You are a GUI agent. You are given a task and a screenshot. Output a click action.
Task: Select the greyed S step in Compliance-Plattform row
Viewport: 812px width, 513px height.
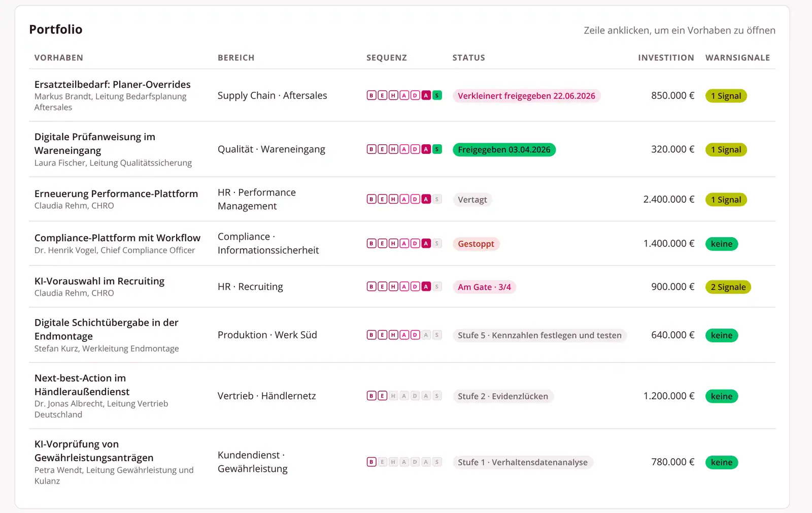[437, 243]
